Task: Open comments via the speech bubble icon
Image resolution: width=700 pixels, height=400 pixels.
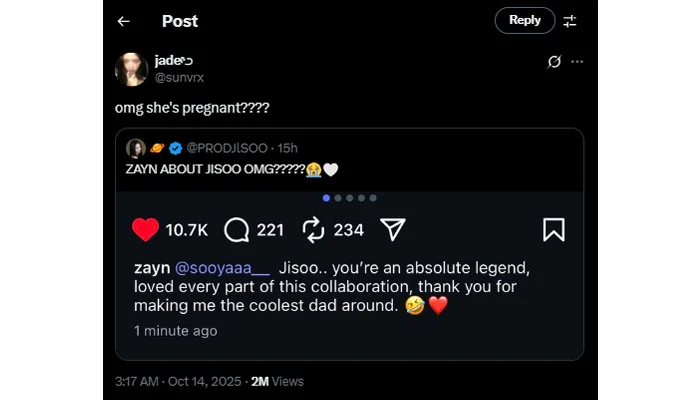Action: [237, 230]
